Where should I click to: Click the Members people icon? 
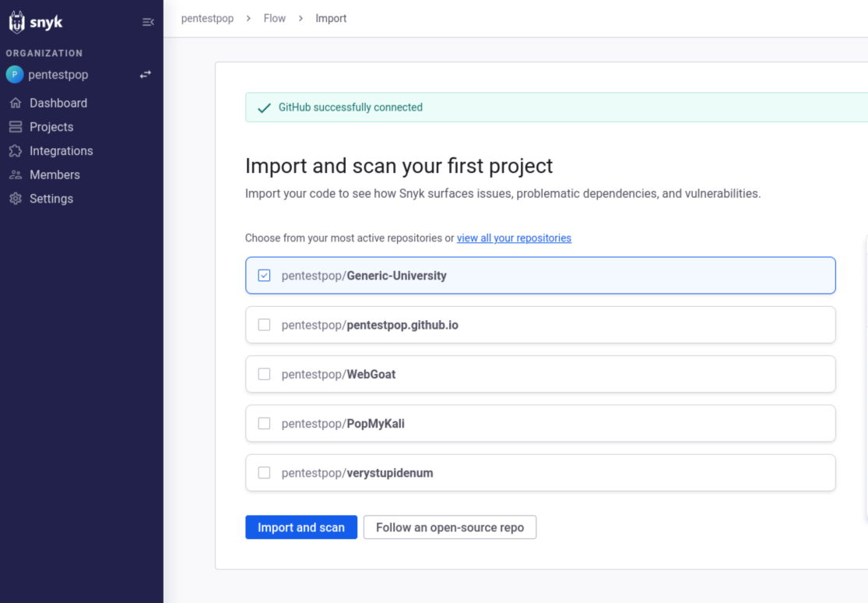16,175
